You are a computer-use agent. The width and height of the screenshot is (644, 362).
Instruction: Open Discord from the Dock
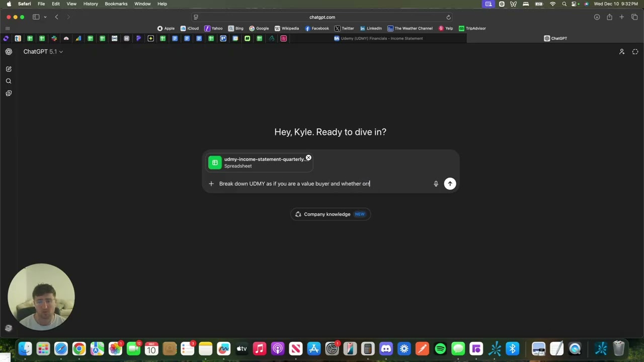(x=386, y=348)
